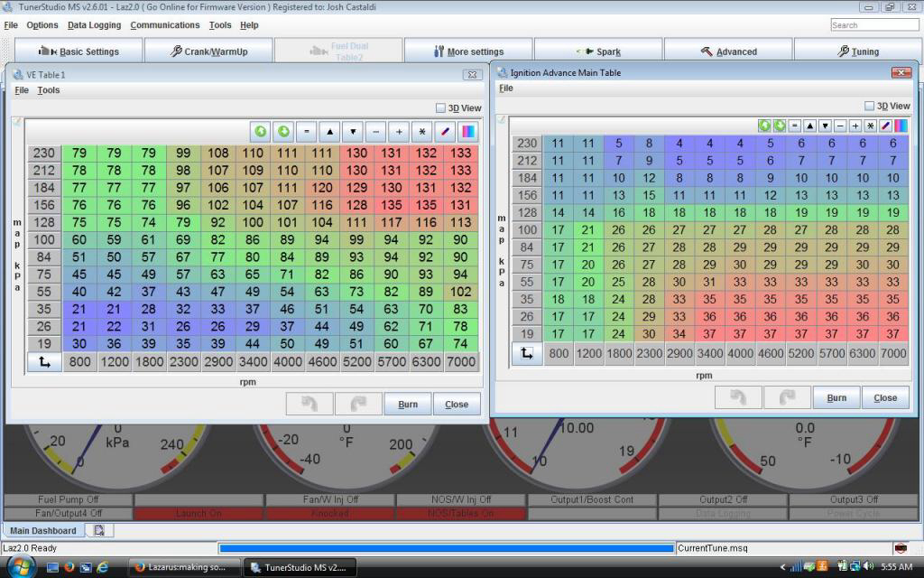
Task: Click the minus decrement button in Ignition table toolbar
Action: 840,126
